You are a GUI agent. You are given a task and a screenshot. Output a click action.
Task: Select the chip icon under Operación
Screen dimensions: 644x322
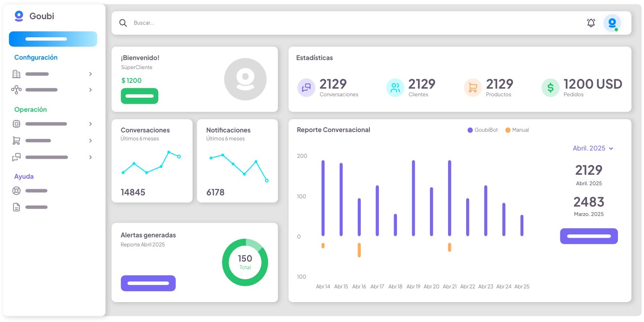[x=16, y=124]
